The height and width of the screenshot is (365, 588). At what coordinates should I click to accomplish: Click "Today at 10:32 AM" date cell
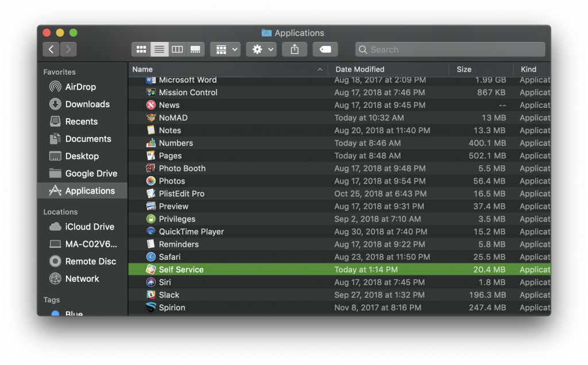369,118
